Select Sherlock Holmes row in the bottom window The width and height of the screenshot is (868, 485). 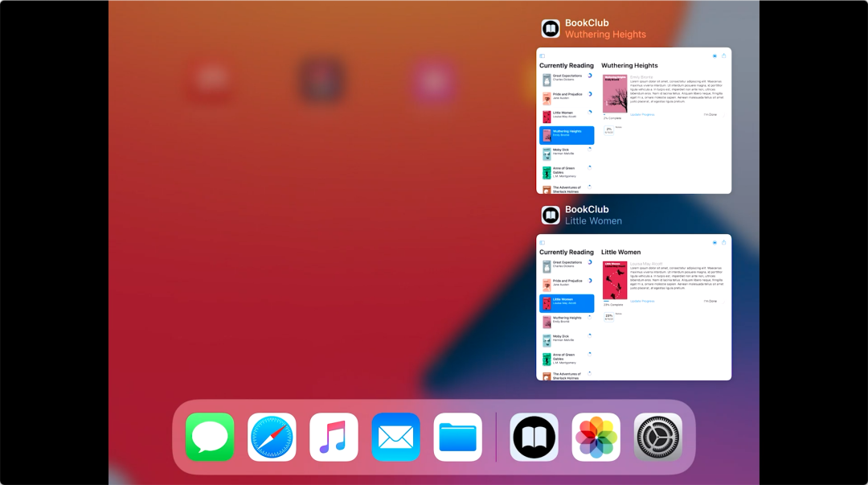[x=567, y=376]
